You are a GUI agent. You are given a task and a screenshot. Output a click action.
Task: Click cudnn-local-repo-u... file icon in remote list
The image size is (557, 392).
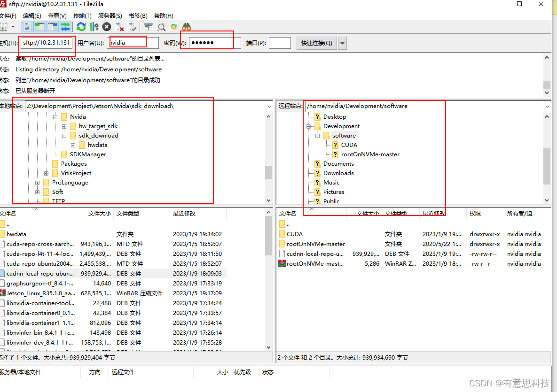coord(282,254)
